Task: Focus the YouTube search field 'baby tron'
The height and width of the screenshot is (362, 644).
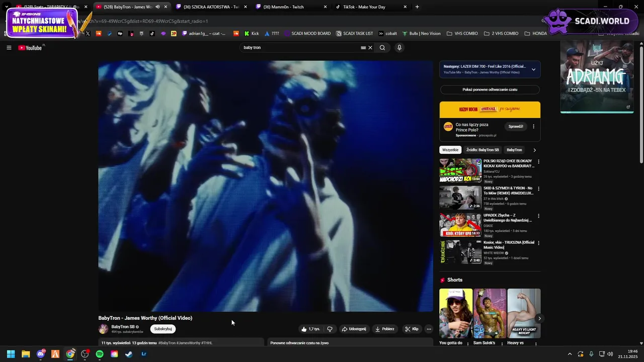Action: (x=300, y=48)
